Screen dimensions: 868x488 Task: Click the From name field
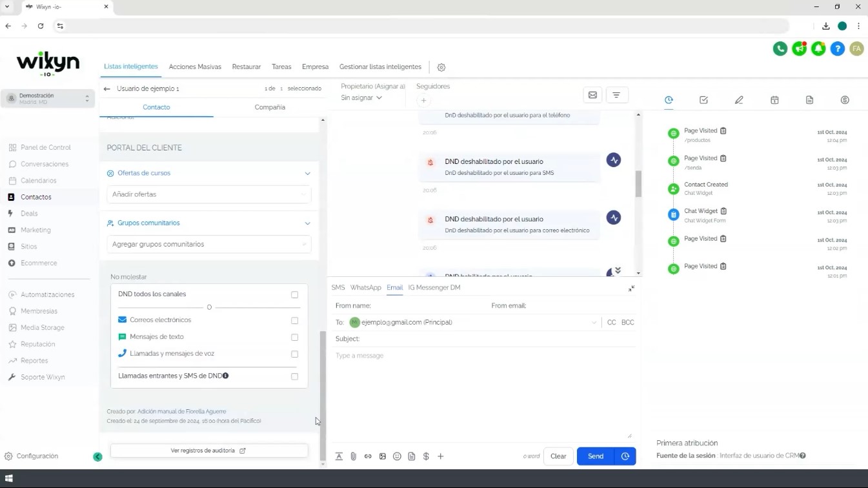point(410,306)
